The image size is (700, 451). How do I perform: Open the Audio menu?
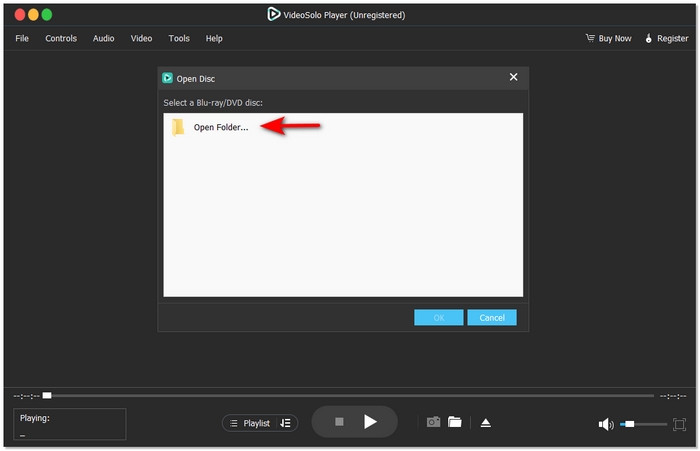coord(103,38)
